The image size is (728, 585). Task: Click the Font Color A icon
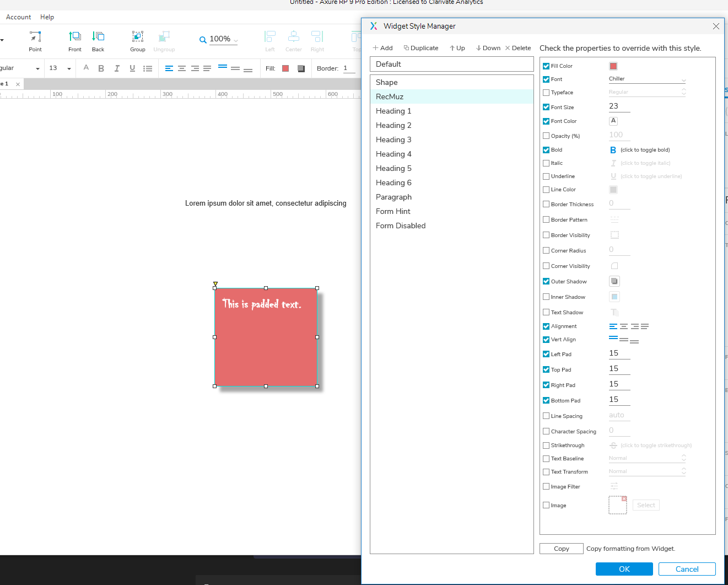pyautogui.click(x=613, y=121)
